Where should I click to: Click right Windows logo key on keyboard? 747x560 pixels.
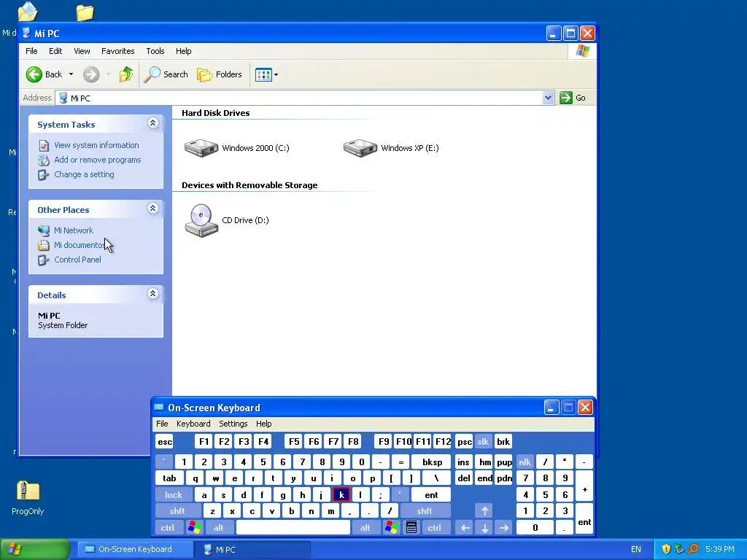(392, 528)
